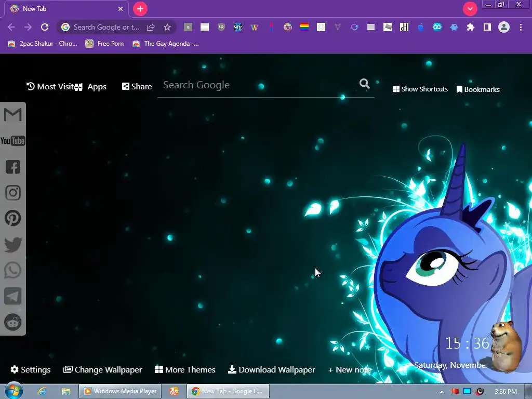
Task: Open the Bookmarks panel
Action: pyautogui.click(x=478, y=89)
